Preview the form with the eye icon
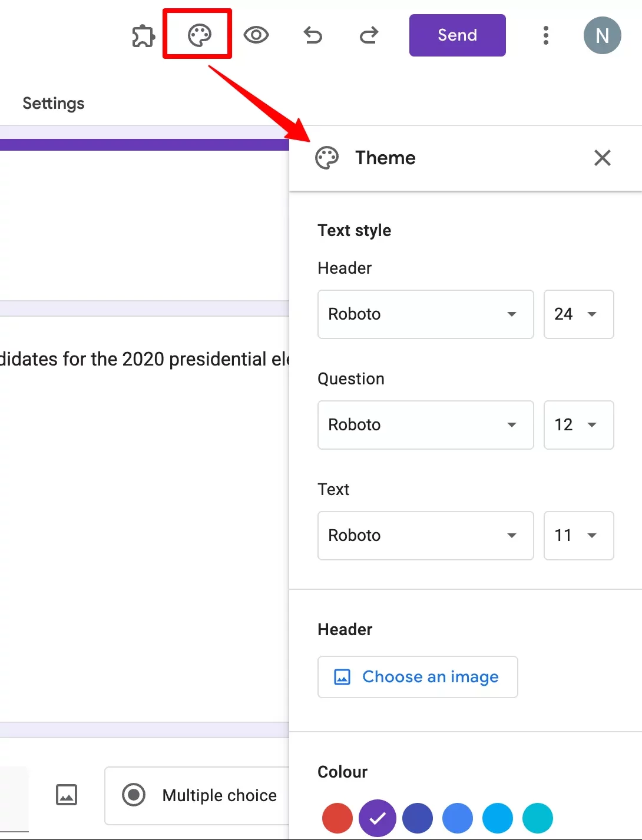 tap(256, 35)
